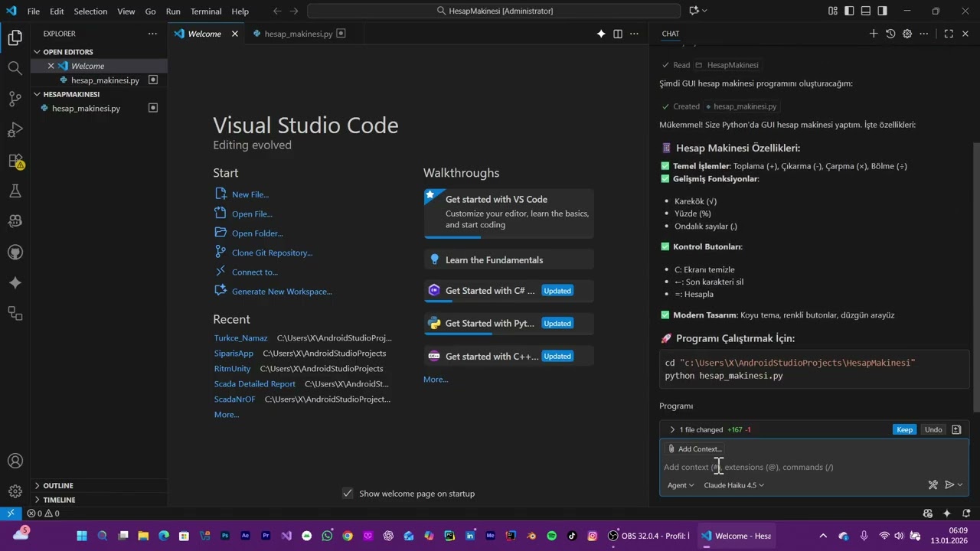The width and height of the screenshot is (980, 551).
Task: Send the chat message arrow
Action: (949, 484)
